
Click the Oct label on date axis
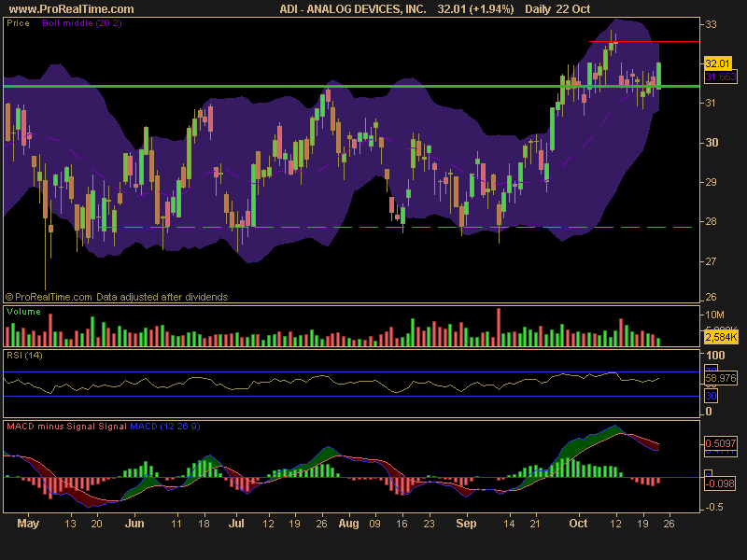pos(578,524)
